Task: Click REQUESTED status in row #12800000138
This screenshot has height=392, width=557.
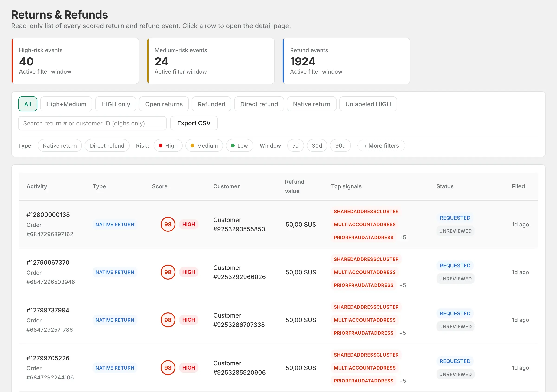Action: tap(455, 218)
